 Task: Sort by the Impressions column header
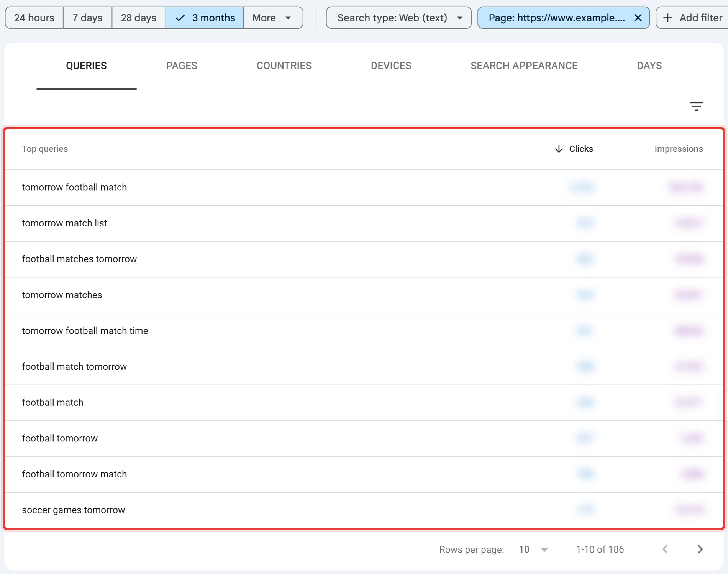click(679, 149)
